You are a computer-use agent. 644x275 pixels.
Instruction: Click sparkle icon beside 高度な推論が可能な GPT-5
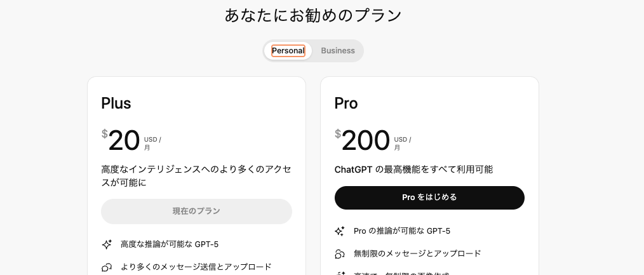107,245
